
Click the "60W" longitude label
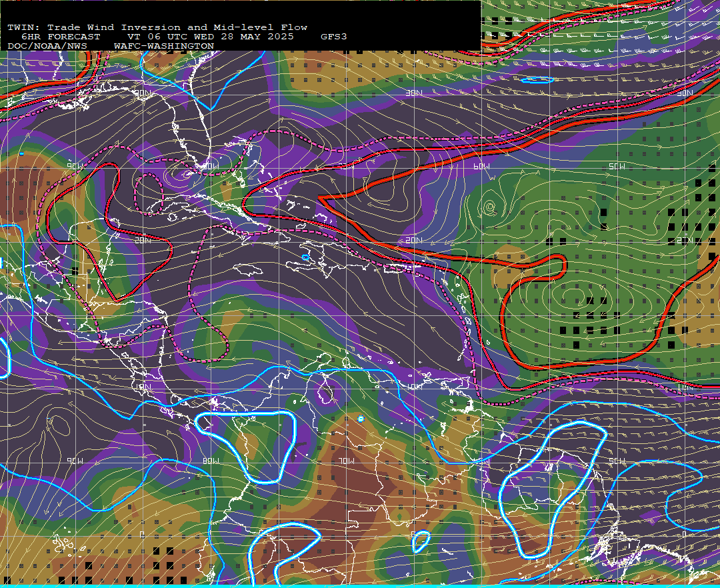click(x=482, y=166)
